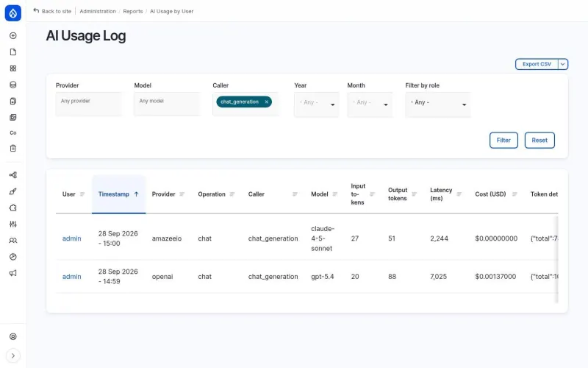Remove the chat_generation caller tag
Image resolution: width=588 pixels, height=368 pixels.
click(267, 102)
